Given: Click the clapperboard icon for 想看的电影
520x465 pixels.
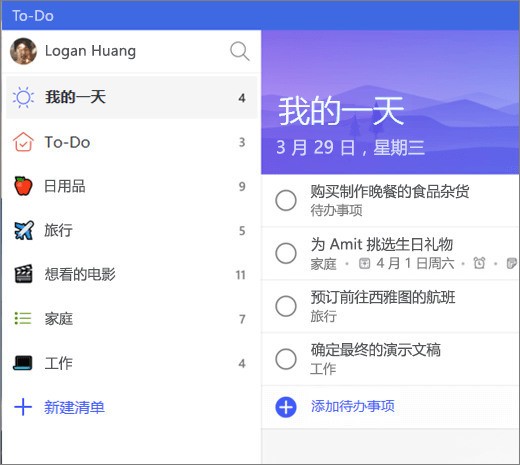Looking at the screenshot, I should [x=23, y=274].
